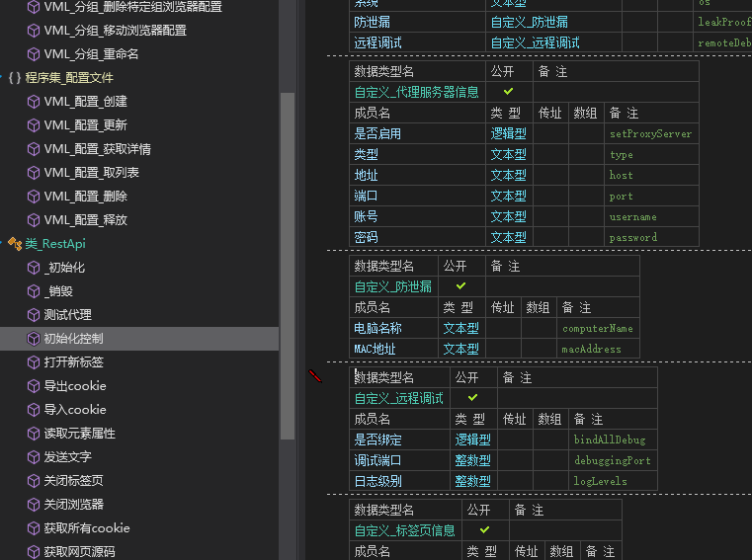Click cube icon beside 初始化控制

(33, 339)
